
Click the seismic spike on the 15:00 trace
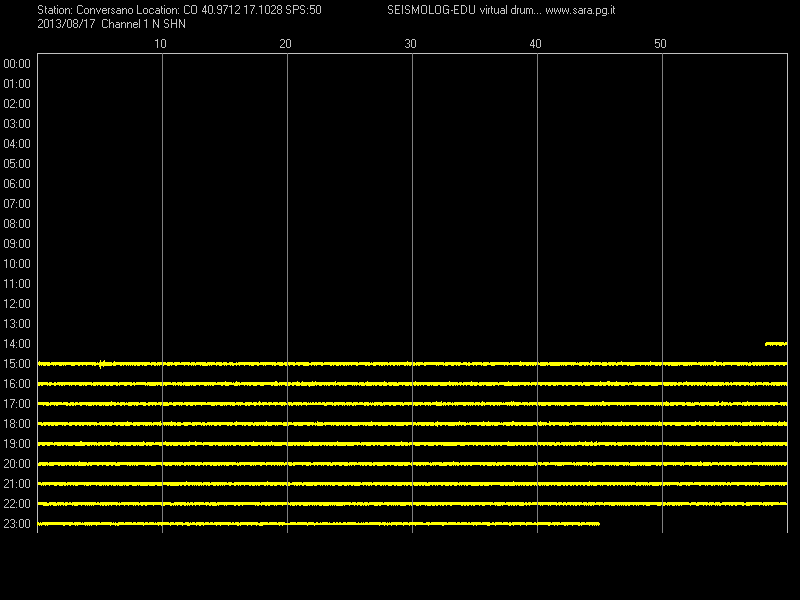coord(102,364)
